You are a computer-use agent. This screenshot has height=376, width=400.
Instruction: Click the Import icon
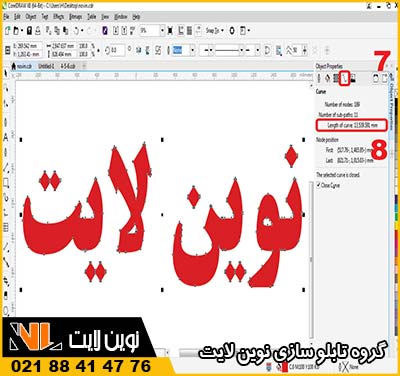(116, 31)
